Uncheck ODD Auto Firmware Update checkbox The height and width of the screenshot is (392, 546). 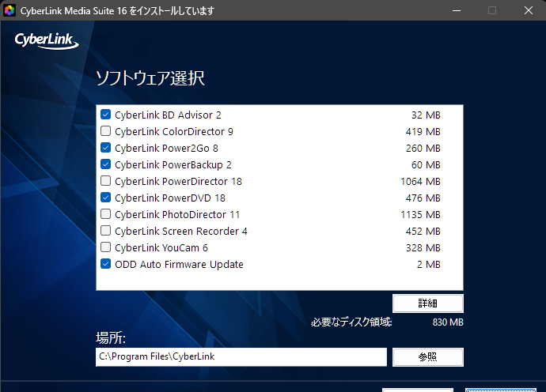click(105, 264)
